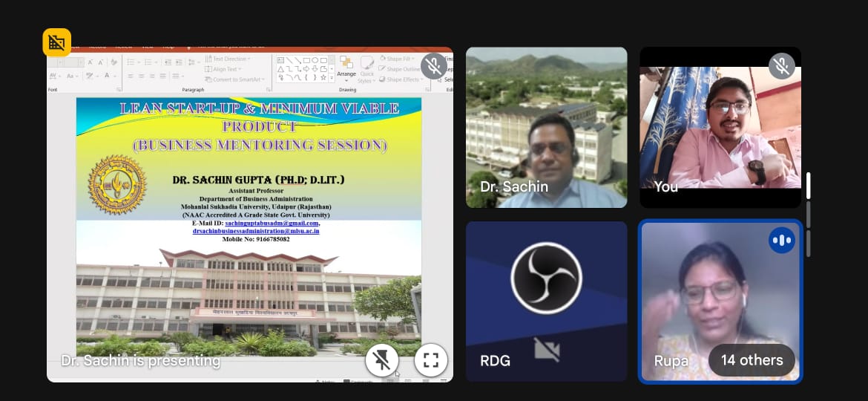Click the OBS logo avatar of RDG
Viewport: 868px width, 401px height.
pos(546,278)
